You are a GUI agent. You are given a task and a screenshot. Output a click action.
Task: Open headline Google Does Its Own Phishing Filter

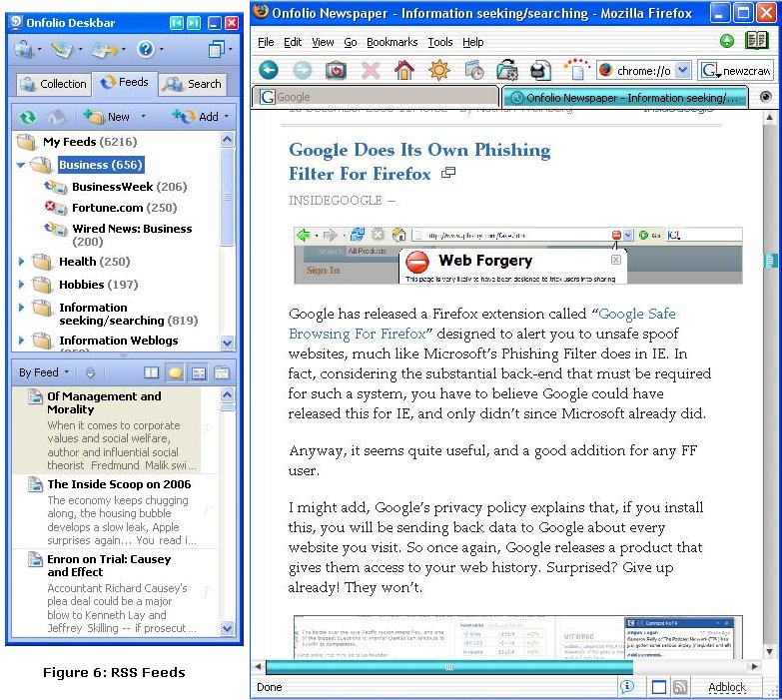point(419,161)
